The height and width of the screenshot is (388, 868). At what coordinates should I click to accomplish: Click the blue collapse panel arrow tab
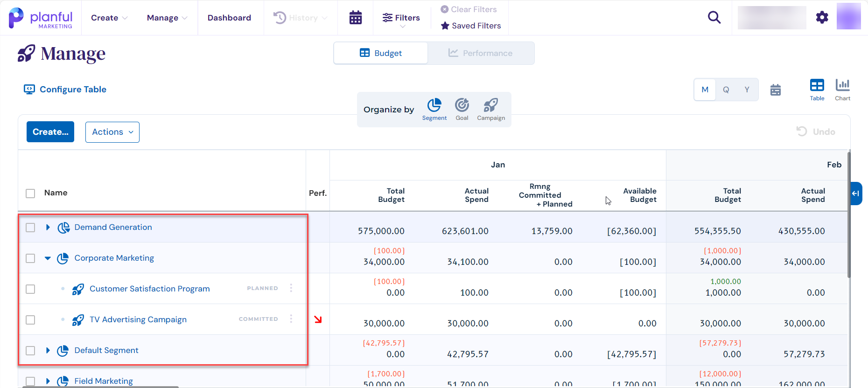(856, 194)
